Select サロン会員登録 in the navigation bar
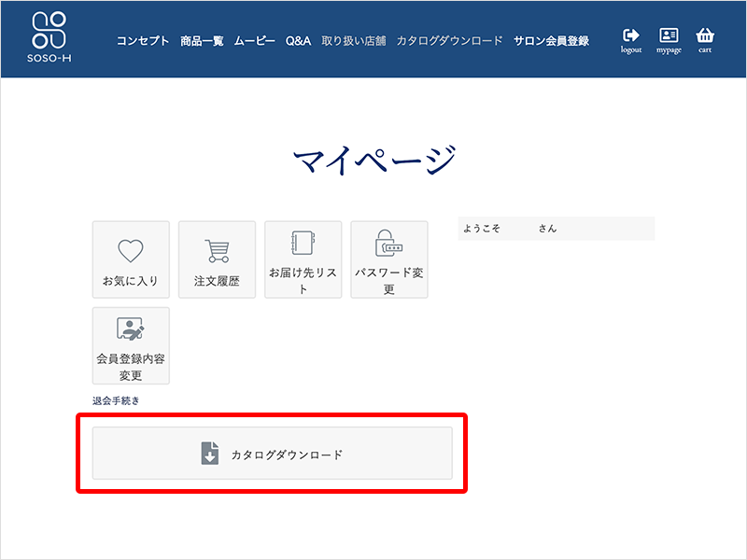This screenshot has height=560, width=747. click(x=553, y=40)
